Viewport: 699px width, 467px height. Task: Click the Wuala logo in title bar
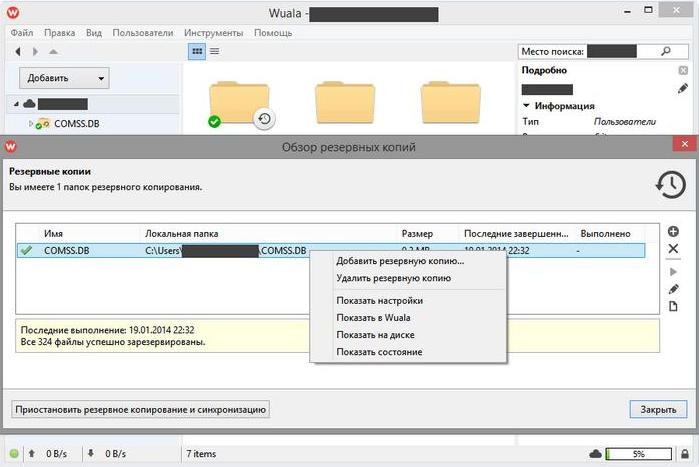[x=13, y=13]
